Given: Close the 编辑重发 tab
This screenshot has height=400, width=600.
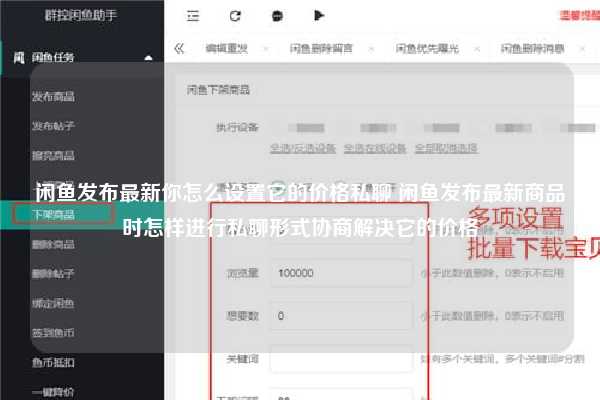Looking at the screenshot, I should coord(266,49).
